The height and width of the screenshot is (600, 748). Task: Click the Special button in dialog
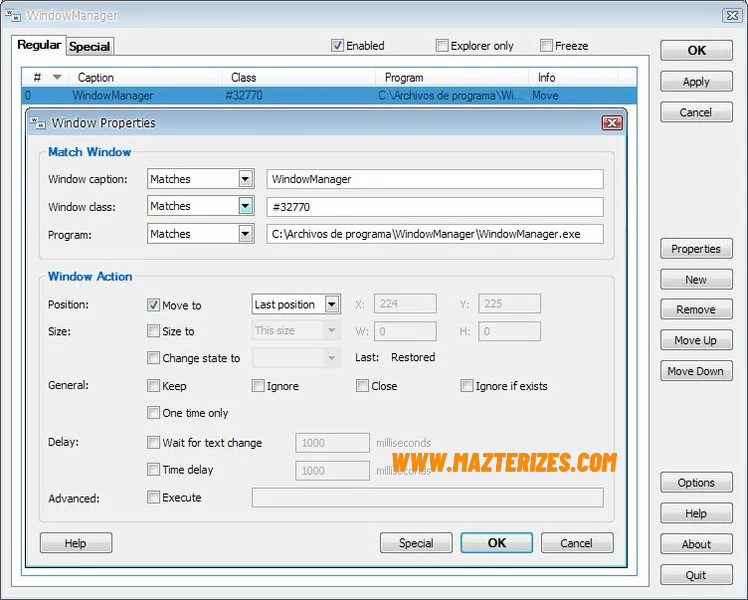pos(416,543)
